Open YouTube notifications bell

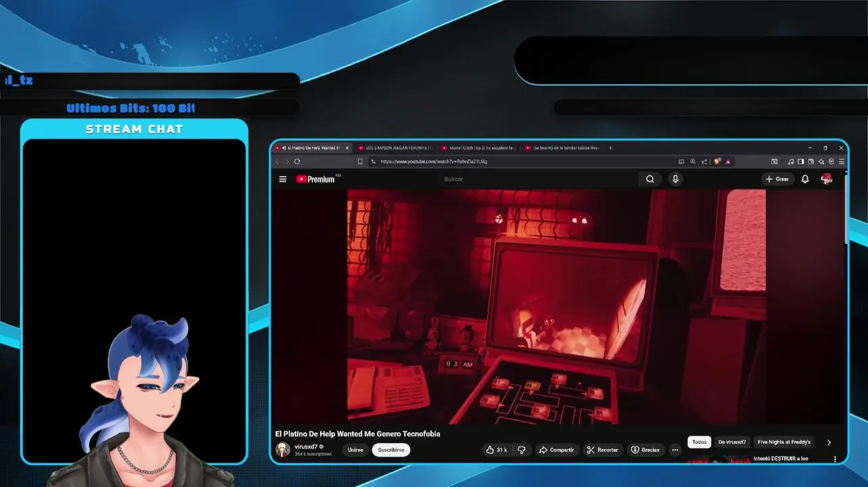(805, 179)
